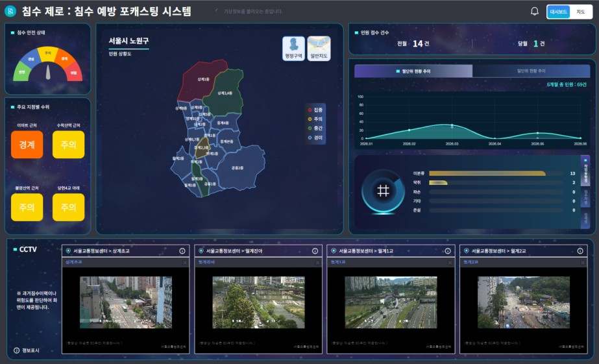The width and height of the screenshot is (599, 364).
Task: Select the 행정구역 map mode
Action: 293,48
